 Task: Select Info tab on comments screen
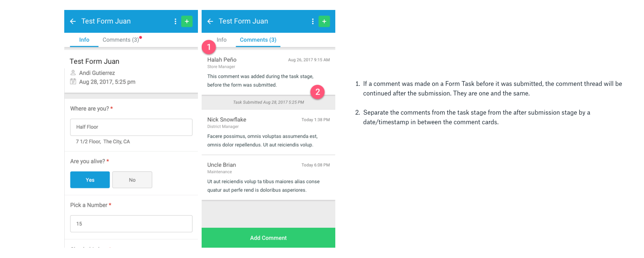pos(222,40)
